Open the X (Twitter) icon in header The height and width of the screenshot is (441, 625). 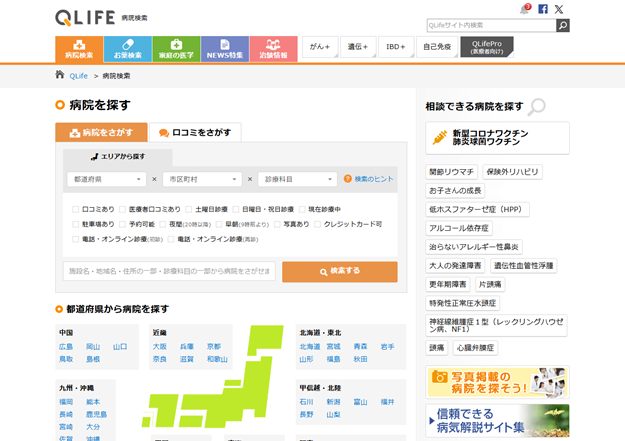tap(559, 9)
